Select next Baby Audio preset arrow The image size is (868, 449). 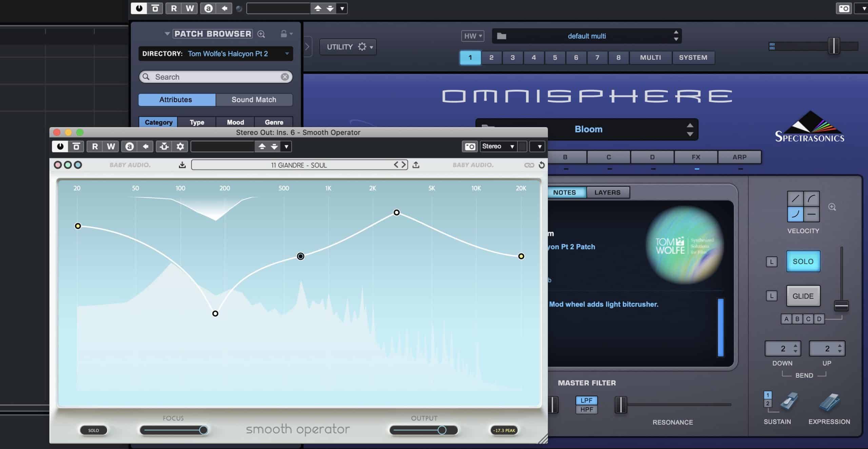(403, 165)
